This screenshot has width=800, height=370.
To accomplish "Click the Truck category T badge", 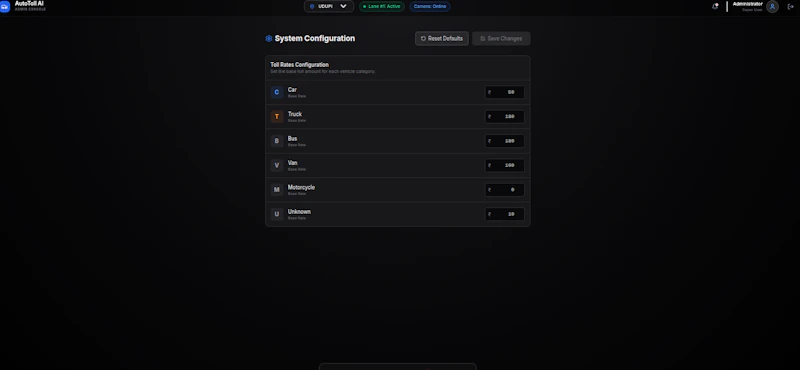I will 277,117.
